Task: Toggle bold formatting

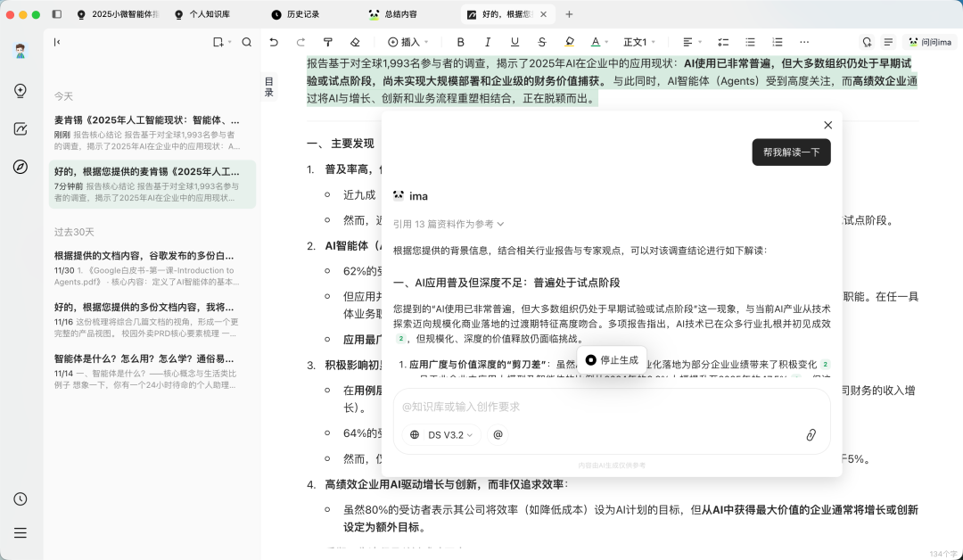Action: pyautogui.click(x=461, y=42)
